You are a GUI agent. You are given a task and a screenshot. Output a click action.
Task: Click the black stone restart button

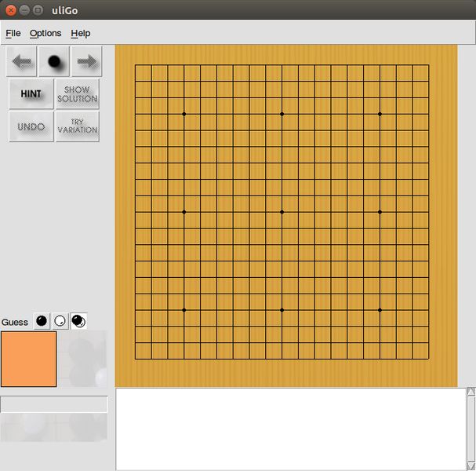click(x=54, y=61)
